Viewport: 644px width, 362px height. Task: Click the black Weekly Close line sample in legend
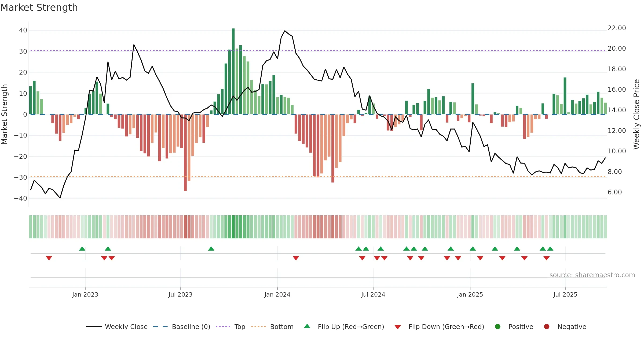[x=94, y=327]
